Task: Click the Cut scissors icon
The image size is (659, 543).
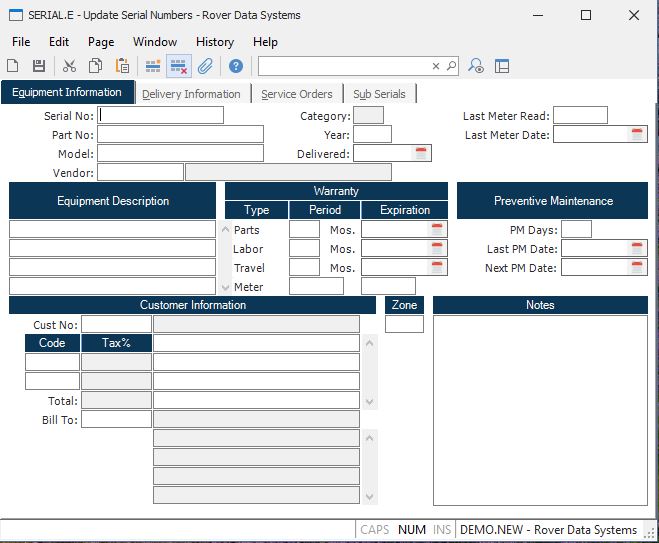Action: (x=69, y=66)
